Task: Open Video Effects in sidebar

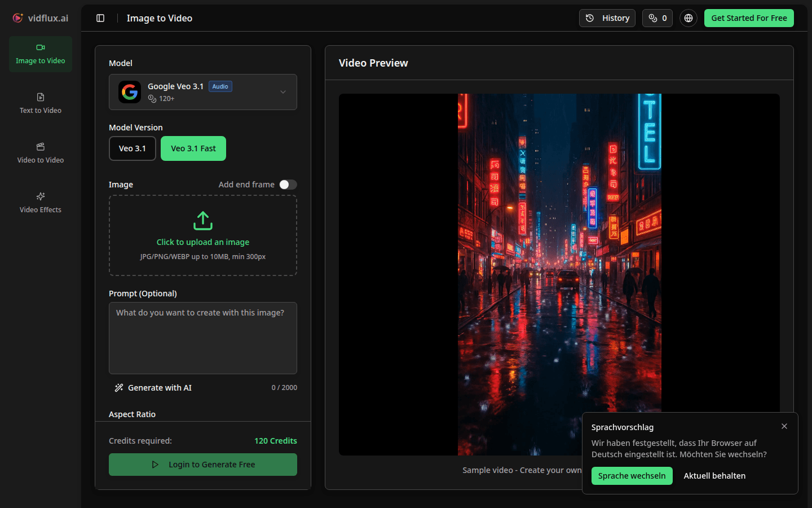Action: [41, 203]
